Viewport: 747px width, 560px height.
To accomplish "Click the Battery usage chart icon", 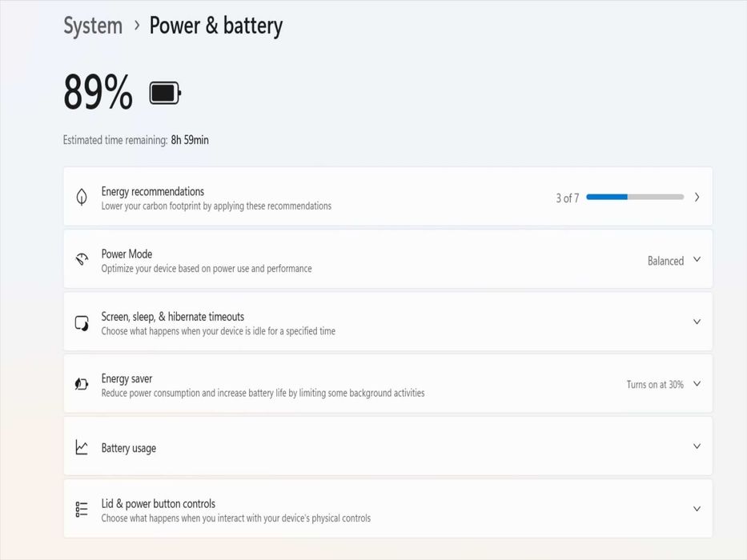I will [82, 447].
